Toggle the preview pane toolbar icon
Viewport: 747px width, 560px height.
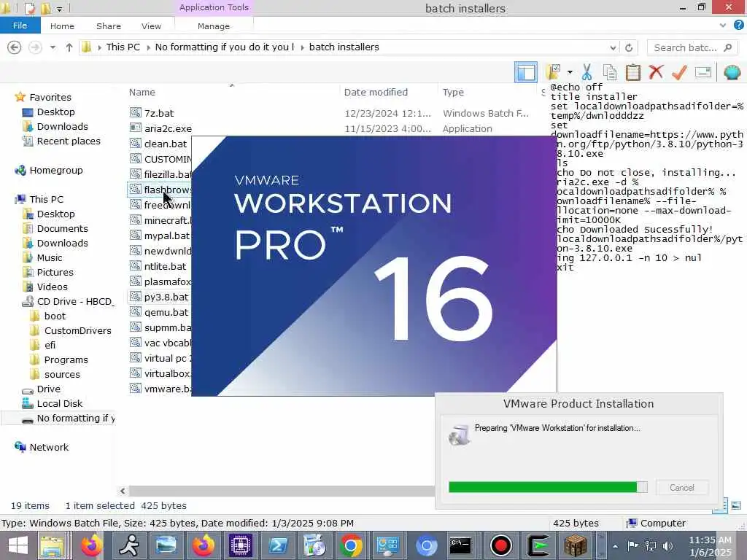[x=526, y=72]
